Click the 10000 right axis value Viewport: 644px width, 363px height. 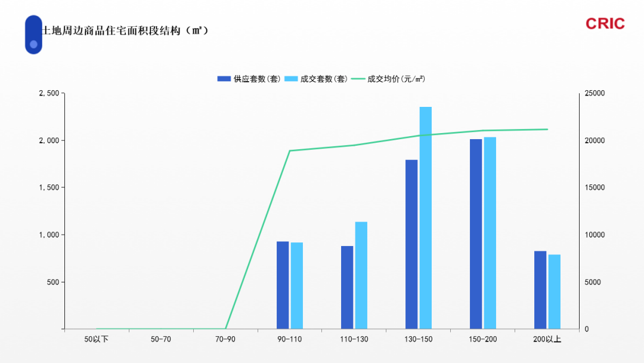click(x=595, y=235)
